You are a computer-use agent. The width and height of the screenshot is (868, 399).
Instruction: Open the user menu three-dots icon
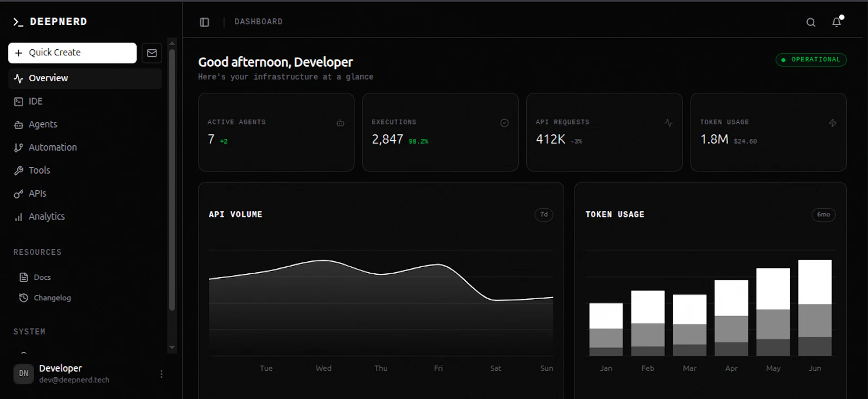pyautogui.click(x=161, y=374)
